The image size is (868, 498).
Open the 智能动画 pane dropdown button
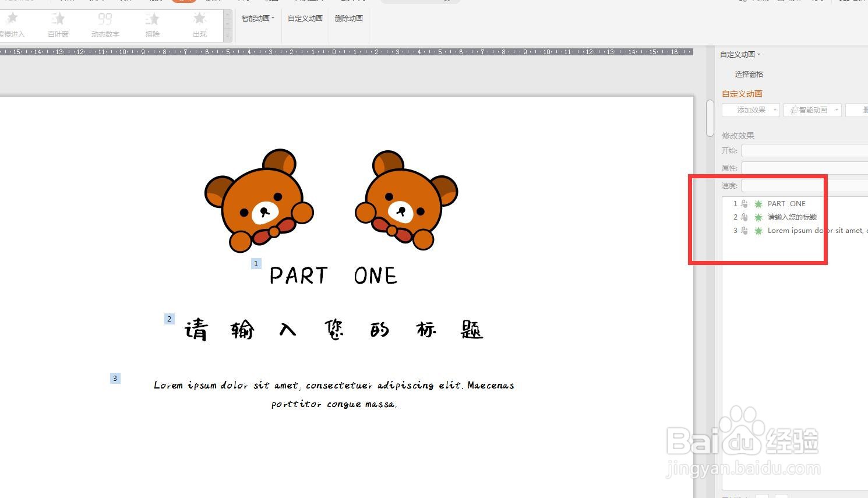pos(813,110)
